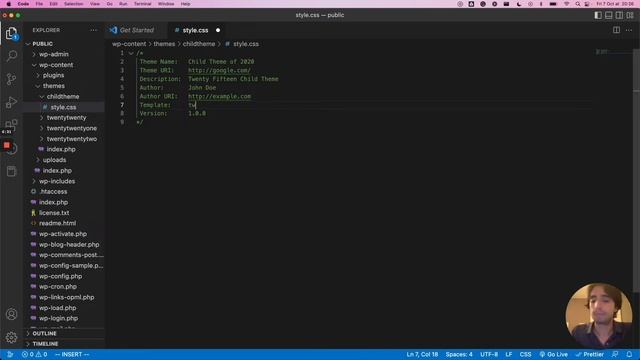Expand the twentytwenty folder
This screenshot has width=640, height=360.
click(66, 118)
